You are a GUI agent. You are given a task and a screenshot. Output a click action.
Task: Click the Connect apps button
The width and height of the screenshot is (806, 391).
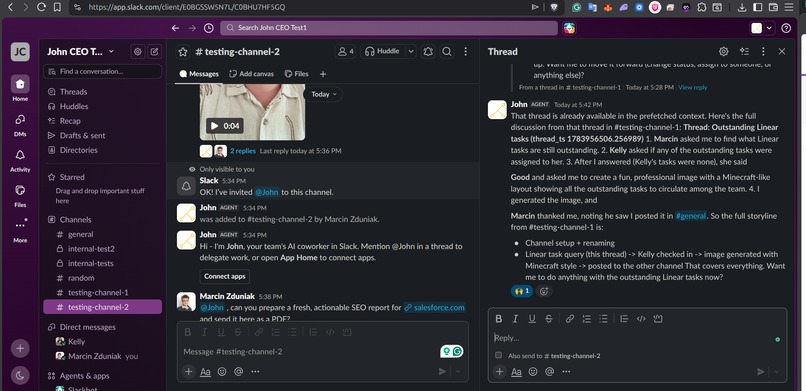pos(225,276)
